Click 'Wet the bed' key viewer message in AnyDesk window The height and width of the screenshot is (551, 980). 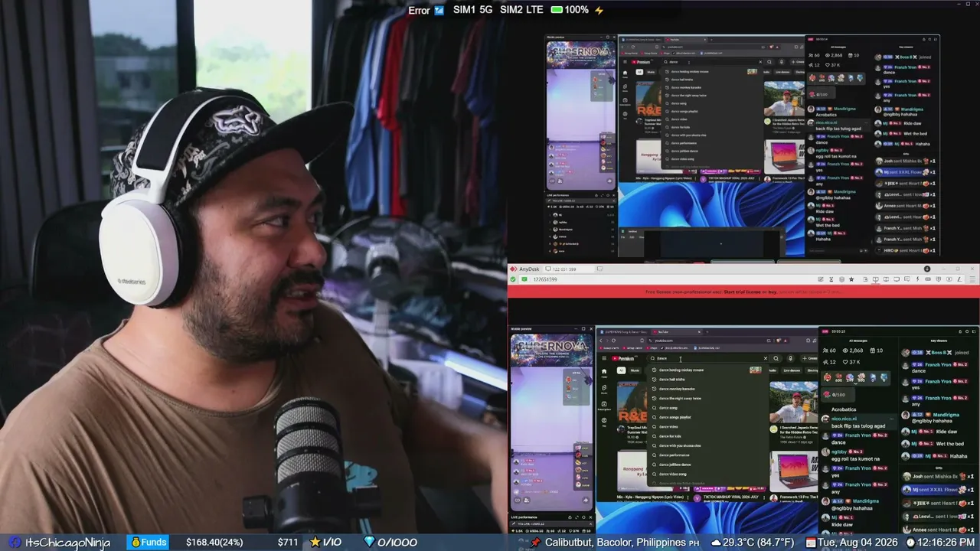[949, 444]
